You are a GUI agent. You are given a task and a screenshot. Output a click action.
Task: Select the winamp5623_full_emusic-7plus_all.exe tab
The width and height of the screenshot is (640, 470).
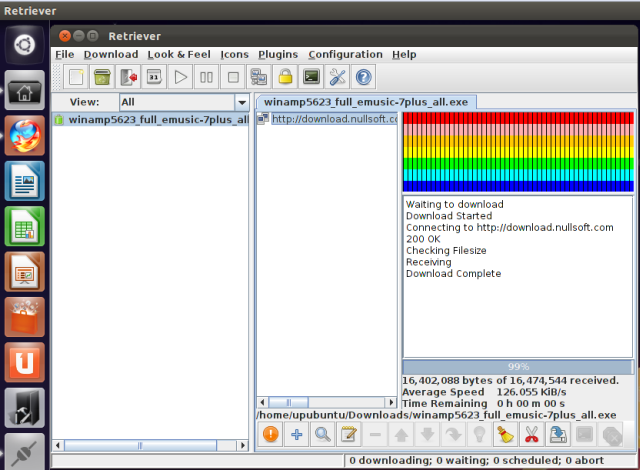click(366, 102)
